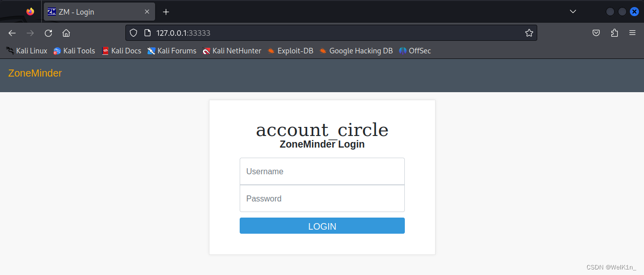Maximize the browser window
Viewport: 644px width, 275px height.
[622, 12]
